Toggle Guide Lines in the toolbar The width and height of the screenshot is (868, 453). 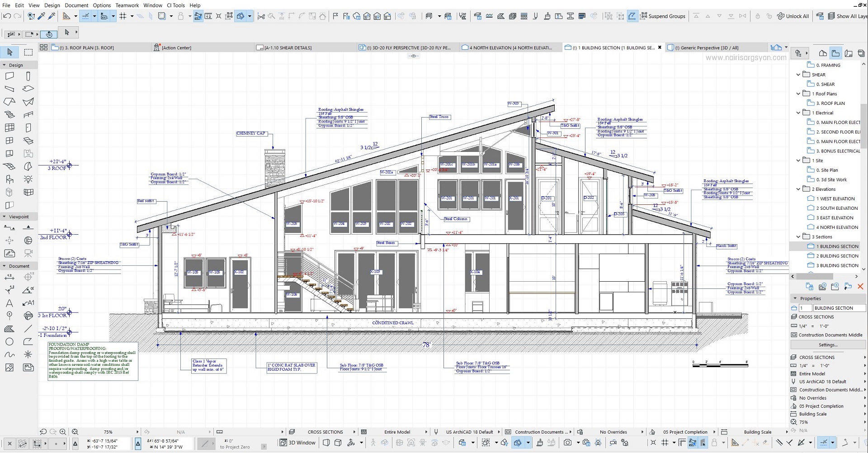click(x=85, y=16)
